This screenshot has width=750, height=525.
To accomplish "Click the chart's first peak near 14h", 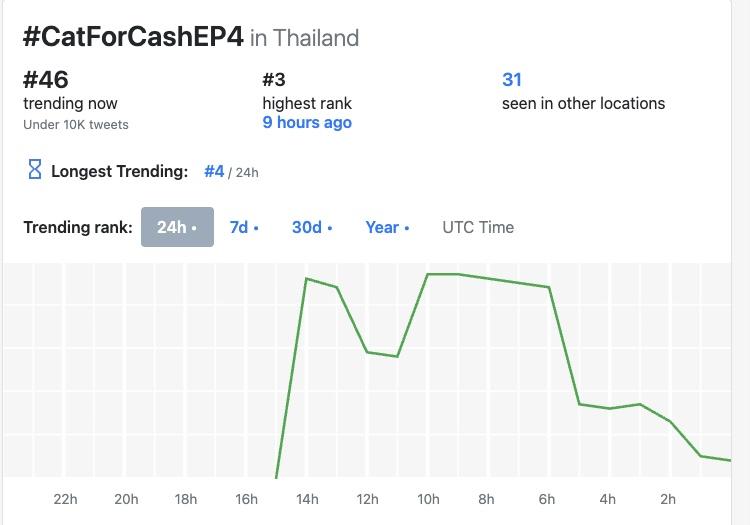I will (x=306, y=279).
